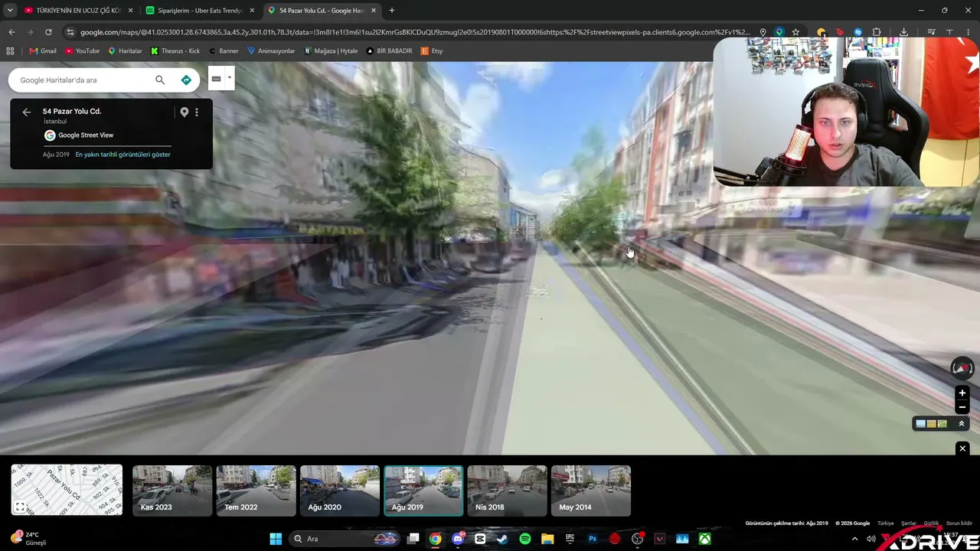Image resolution: width=980 pixels, height=551 pixels.
Task: Bookmark this page with the star icon
Action: [796, 32]
